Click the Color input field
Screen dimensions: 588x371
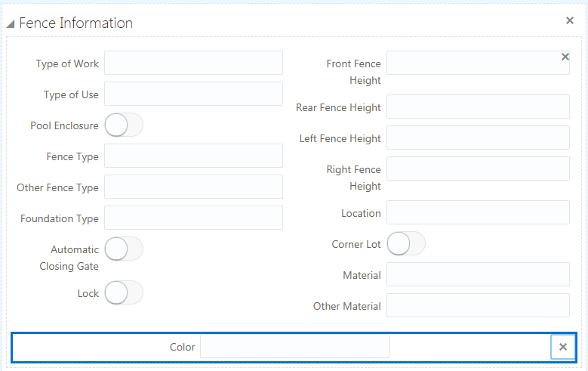(294, 347)
